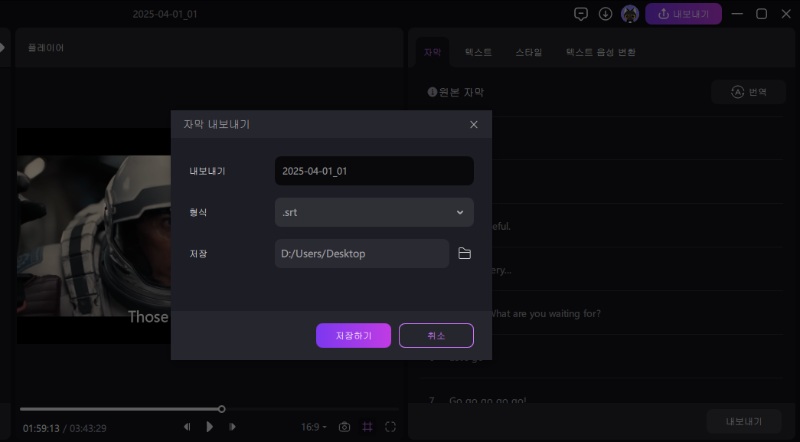The height and width of the screenshot is (442, 800).
Task: Play the video in the player
Action: click(210, 427)
